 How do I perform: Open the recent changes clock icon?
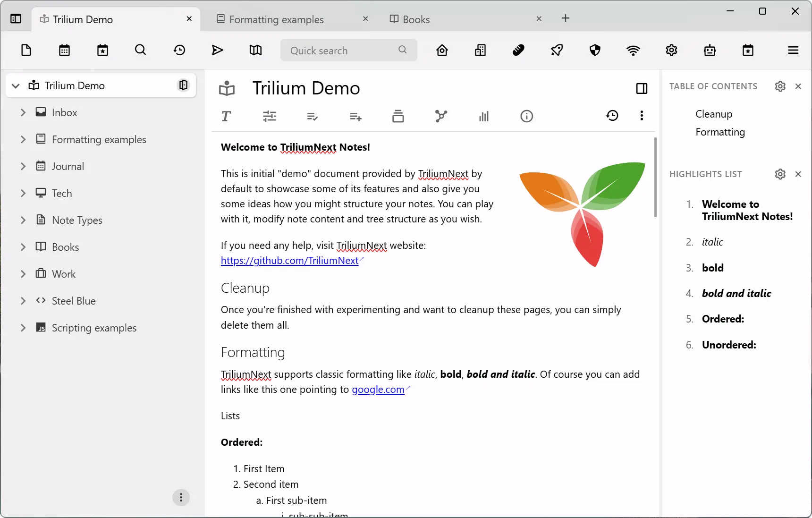coord(179,50)
